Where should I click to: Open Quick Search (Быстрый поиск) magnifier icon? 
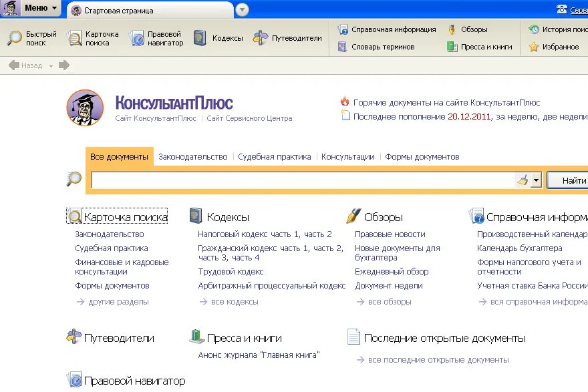pyautogui.click(x=15, y=38)
